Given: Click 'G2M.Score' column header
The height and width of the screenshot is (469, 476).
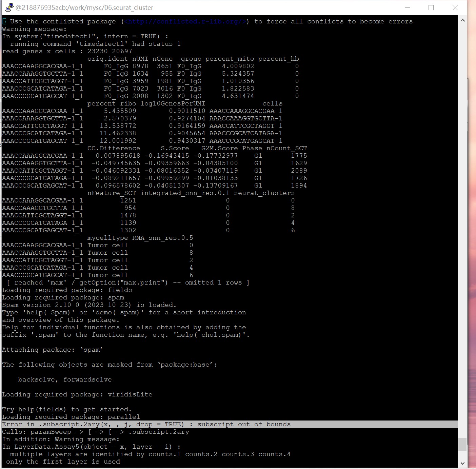Looking at the screenshot, I should (x=220, y=148).
